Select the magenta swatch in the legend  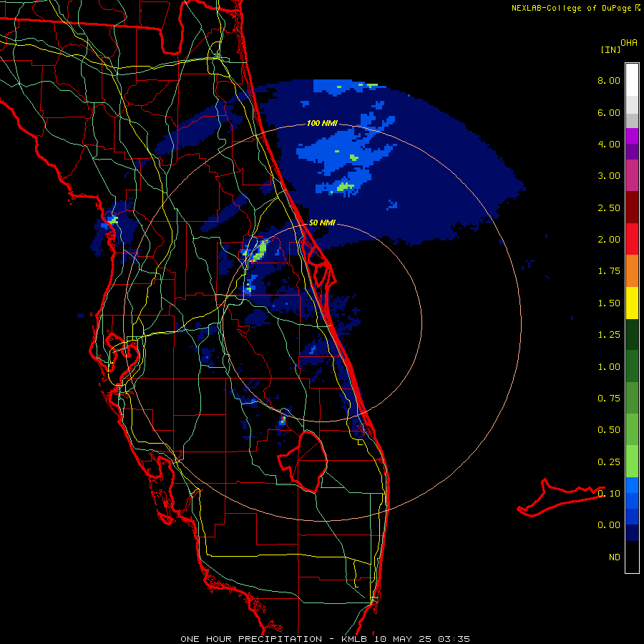632,136
